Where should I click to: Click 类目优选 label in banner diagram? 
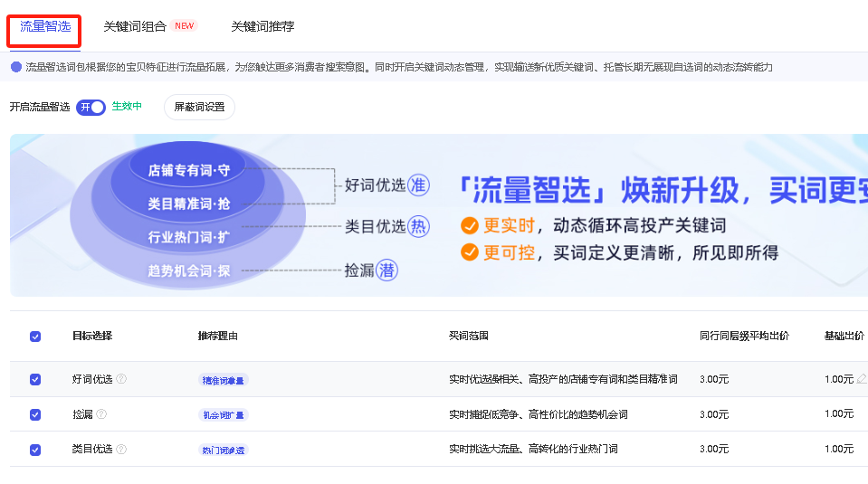pyautogui.click(x=376, y=226)
